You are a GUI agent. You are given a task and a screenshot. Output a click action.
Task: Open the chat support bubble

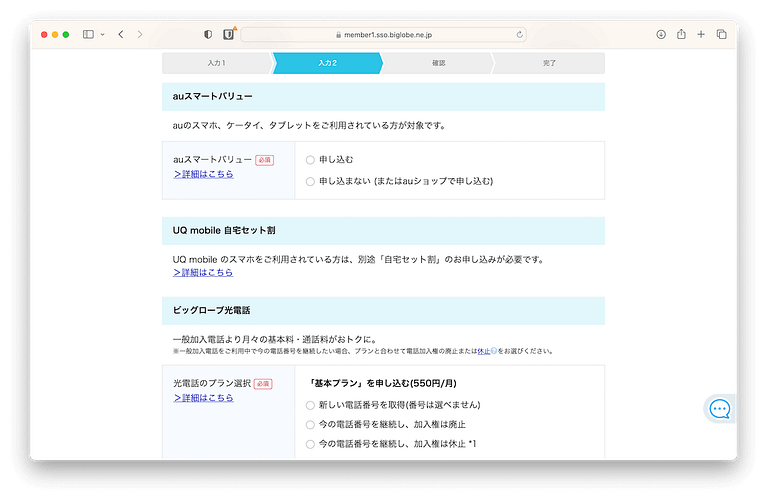[720, 409]
